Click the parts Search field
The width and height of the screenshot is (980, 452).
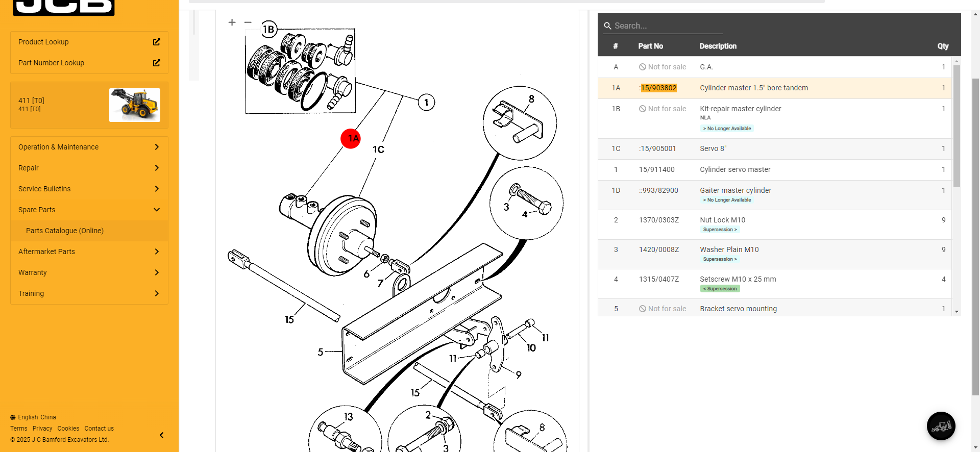coord(664,26)
